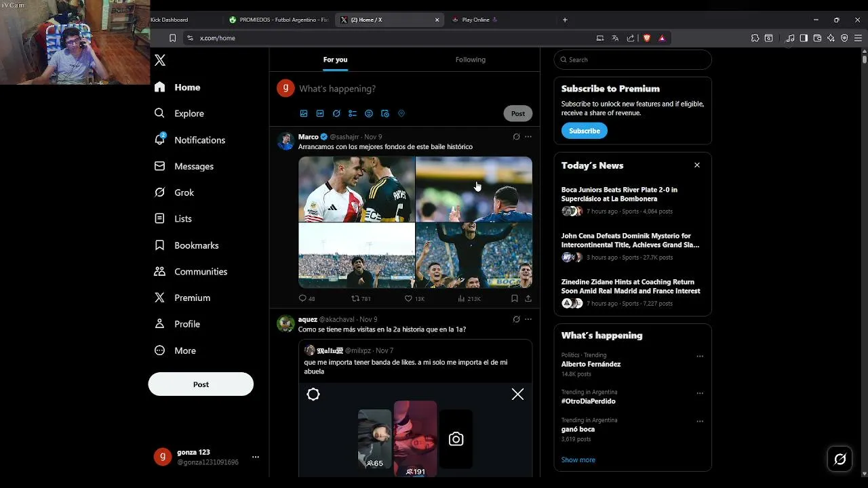Click the X logo in sidebar
The image size is (868, 488).
[x=160, y=60]
